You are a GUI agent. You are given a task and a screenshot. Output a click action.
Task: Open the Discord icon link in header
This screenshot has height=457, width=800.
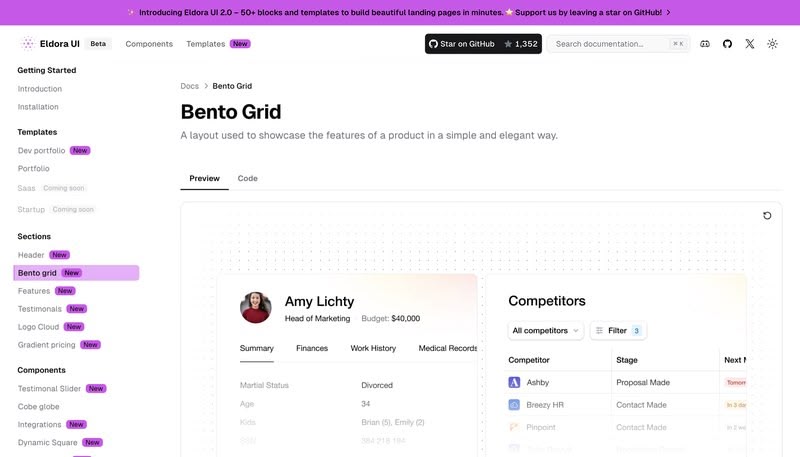pos(705,44)
